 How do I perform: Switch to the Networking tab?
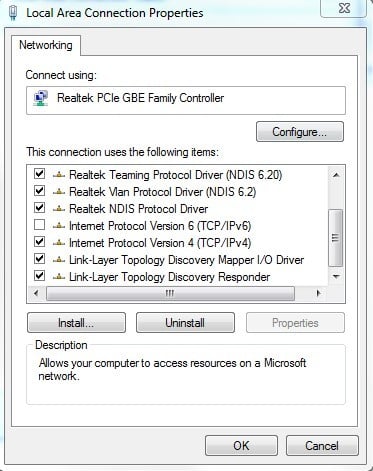point(46,45)
